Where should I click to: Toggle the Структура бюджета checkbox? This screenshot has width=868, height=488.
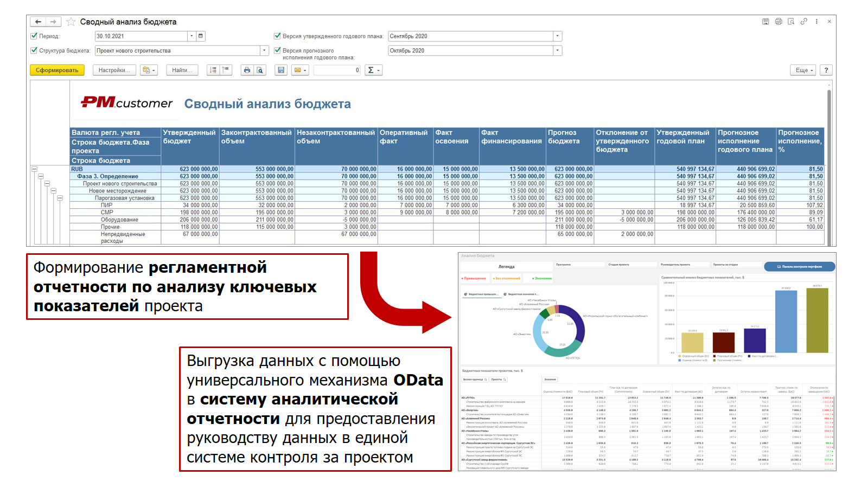click(34, 50)
